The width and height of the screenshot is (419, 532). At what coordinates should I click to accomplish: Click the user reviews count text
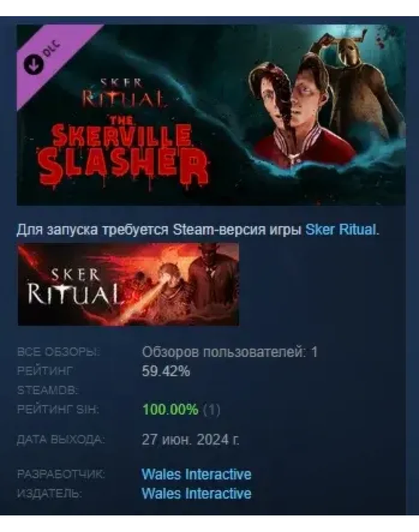(x=230, y=352)
